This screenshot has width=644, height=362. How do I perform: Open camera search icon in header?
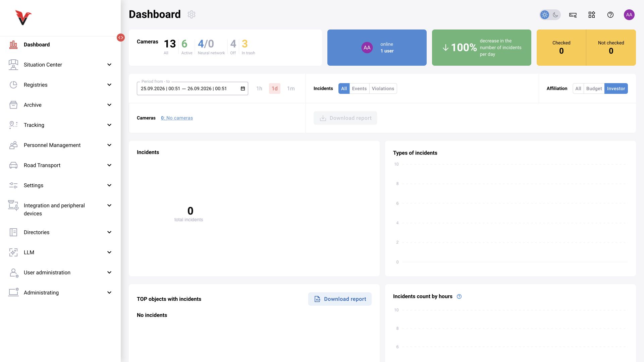click(x=573, y=15)
